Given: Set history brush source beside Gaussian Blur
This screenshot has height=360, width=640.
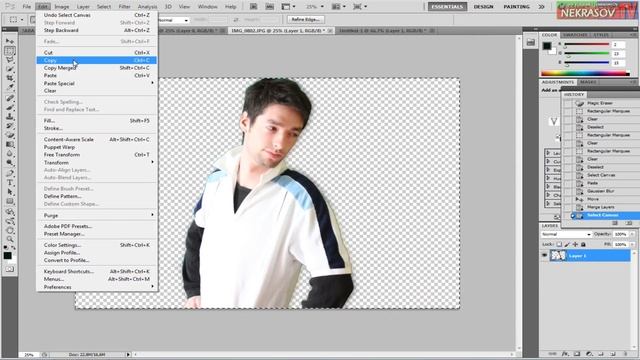Looking at the screenshot, I should pyautogui.click(x=567, y=191).
